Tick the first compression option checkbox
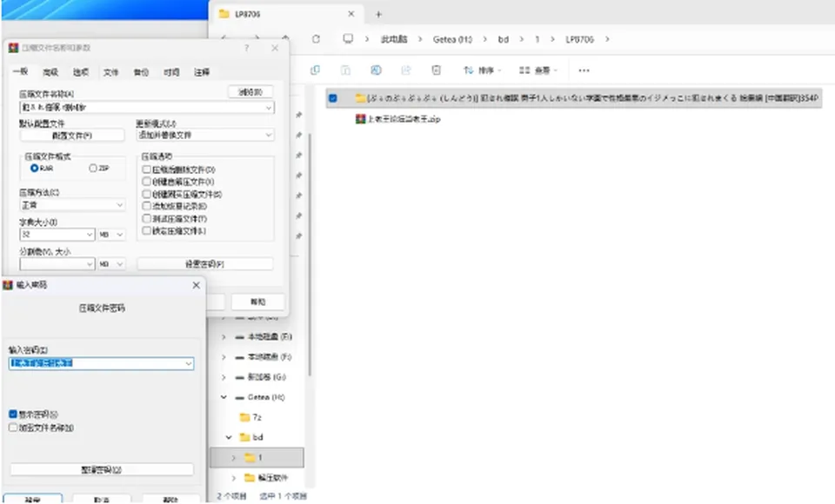Image resolution: width=835 pixels, height=504 pixels. coord(146,169)
